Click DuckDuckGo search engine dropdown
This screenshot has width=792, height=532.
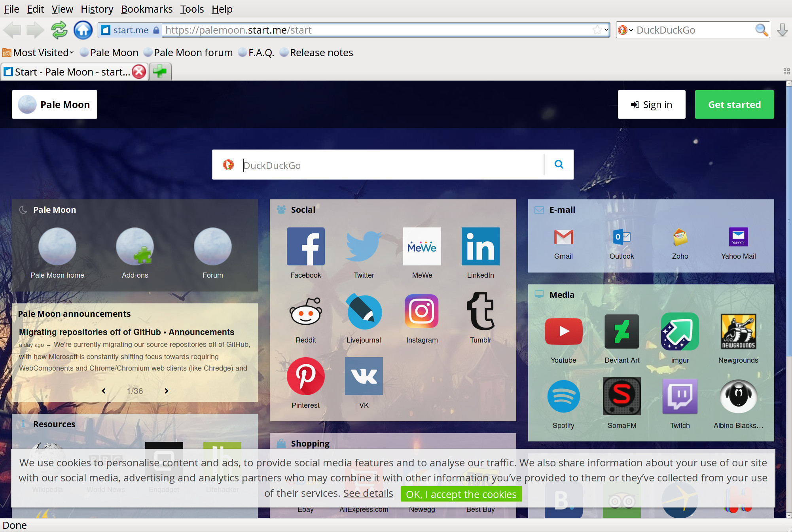(631, 30)
